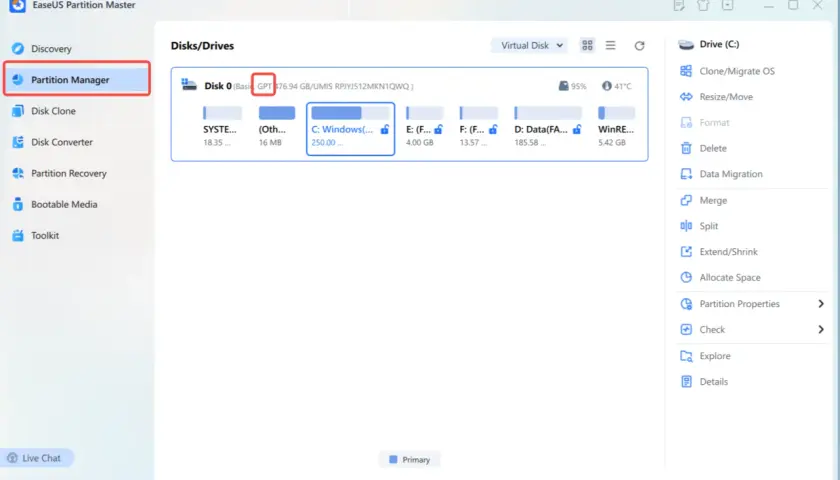Click the Disk Converter icon
This screenshot has height=480, width=840.
[18, 142]
